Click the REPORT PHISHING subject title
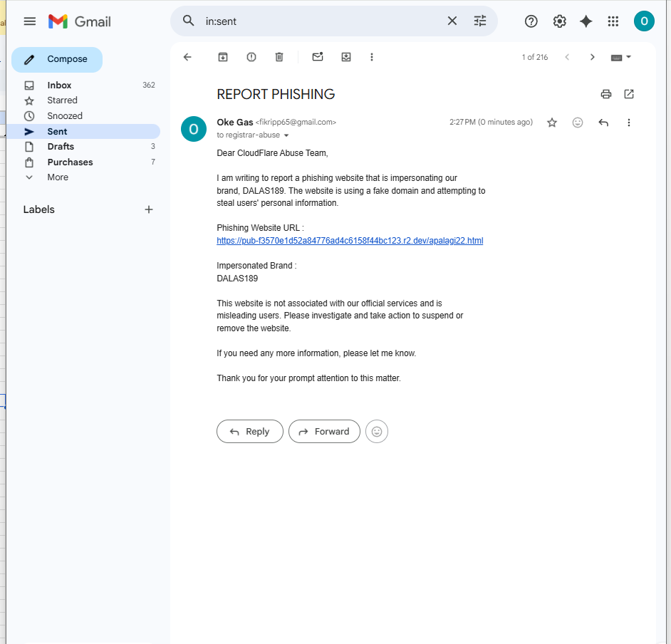The width and height of the screenshot is (671, 644). tap(276, 94)
